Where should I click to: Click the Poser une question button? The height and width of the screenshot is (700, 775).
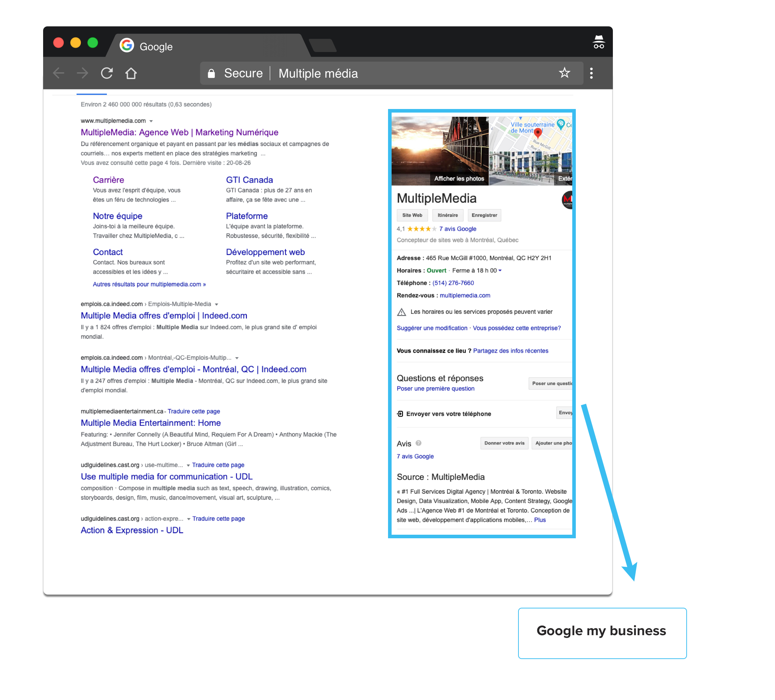(x=551, y=383)
